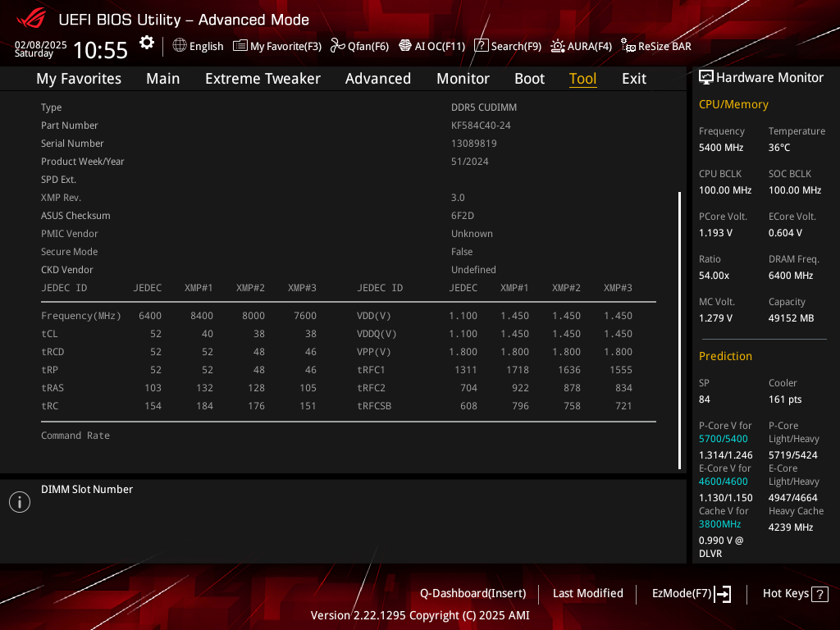Click the Capacity 49152 MB value
Screen dimensions: 840x630
[792, 318]
